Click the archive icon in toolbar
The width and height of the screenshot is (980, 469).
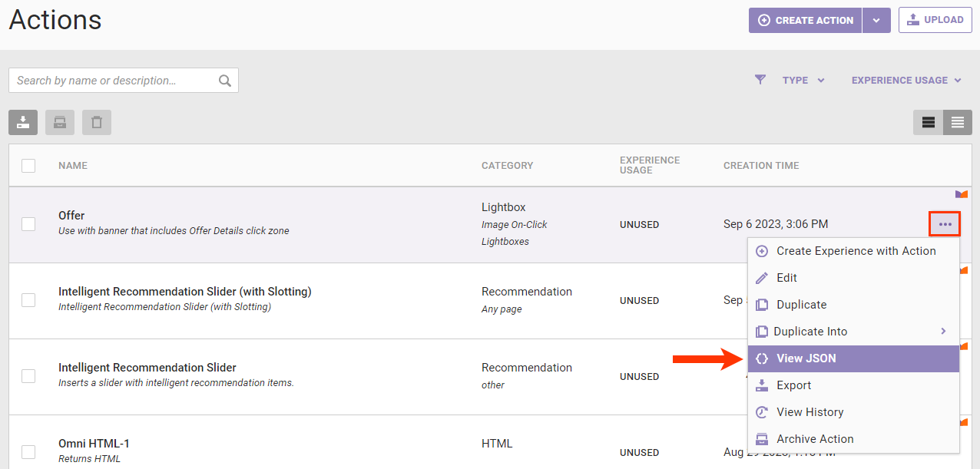[60, 123]
